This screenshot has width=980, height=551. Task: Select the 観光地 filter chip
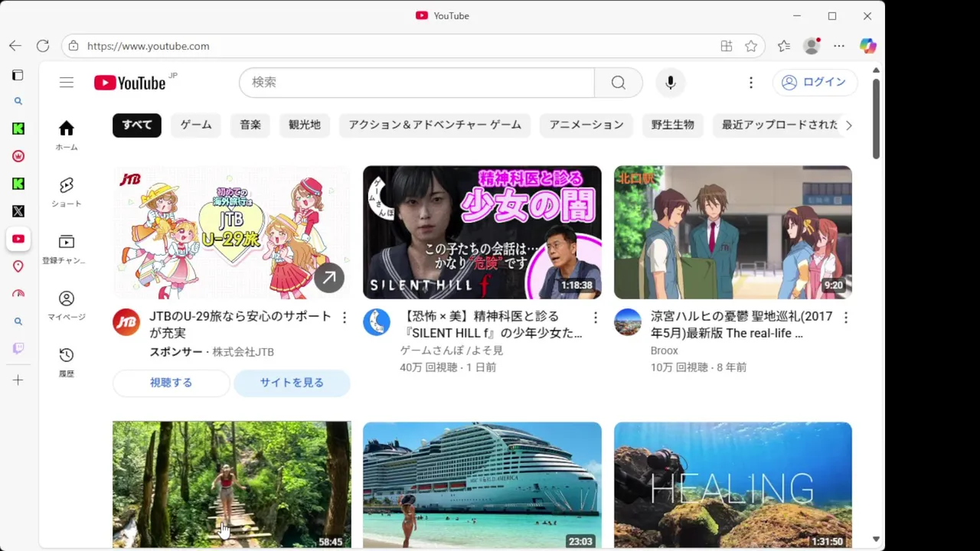pos(305,125)
